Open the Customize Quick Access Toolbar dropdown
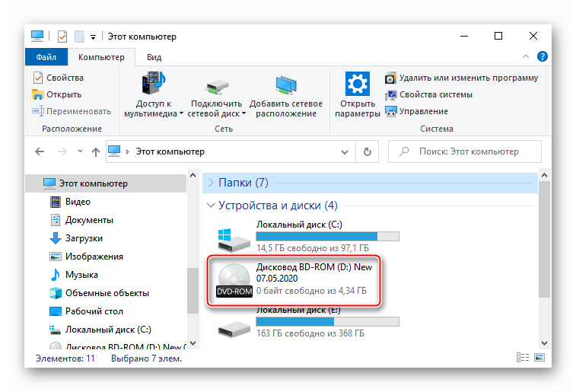 click(94, 37)
